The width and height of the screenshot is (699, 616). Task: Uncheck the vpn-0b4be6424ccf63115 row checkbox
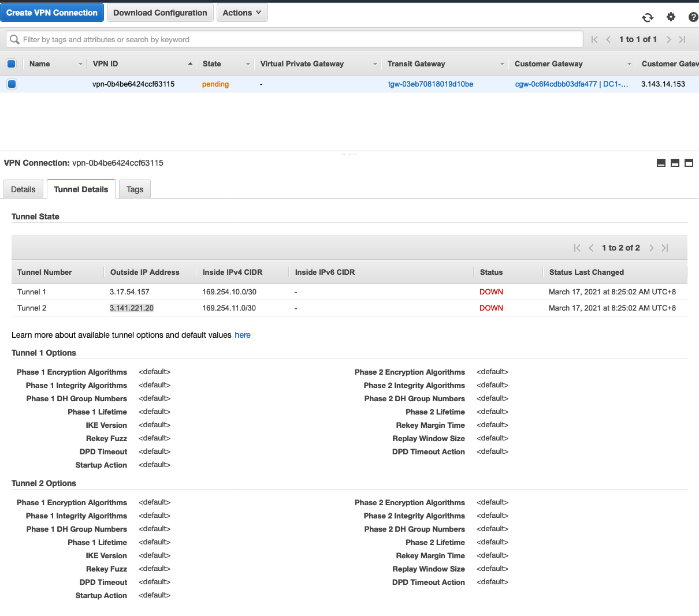(12, 84)
